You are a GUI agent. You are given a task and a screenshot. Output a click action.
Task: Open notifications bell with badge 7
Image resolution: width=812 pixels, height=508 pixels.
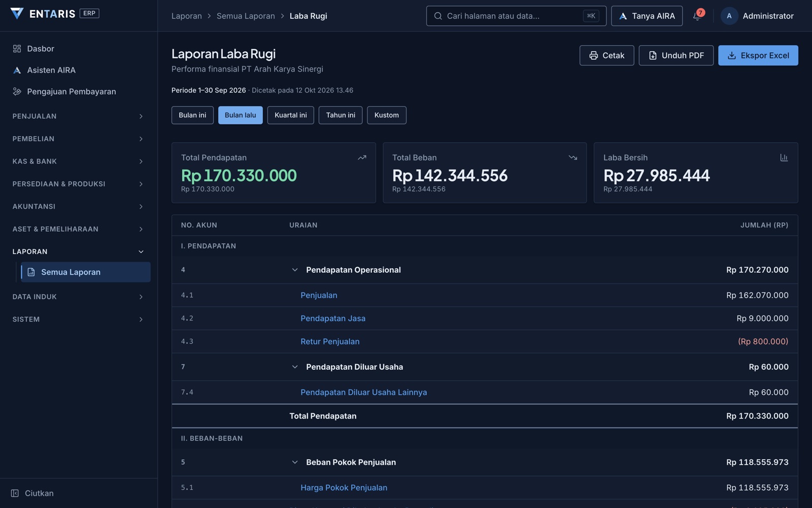(697, 16)
